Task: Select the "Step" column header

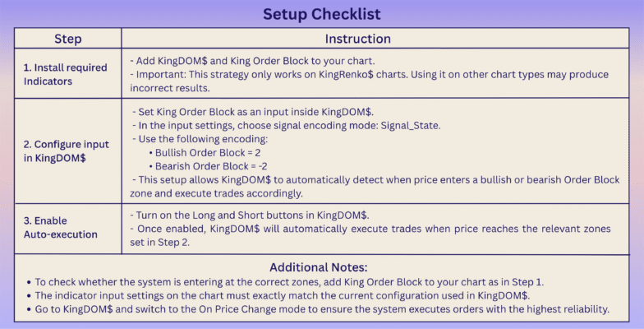Action: tap(68, 39)
